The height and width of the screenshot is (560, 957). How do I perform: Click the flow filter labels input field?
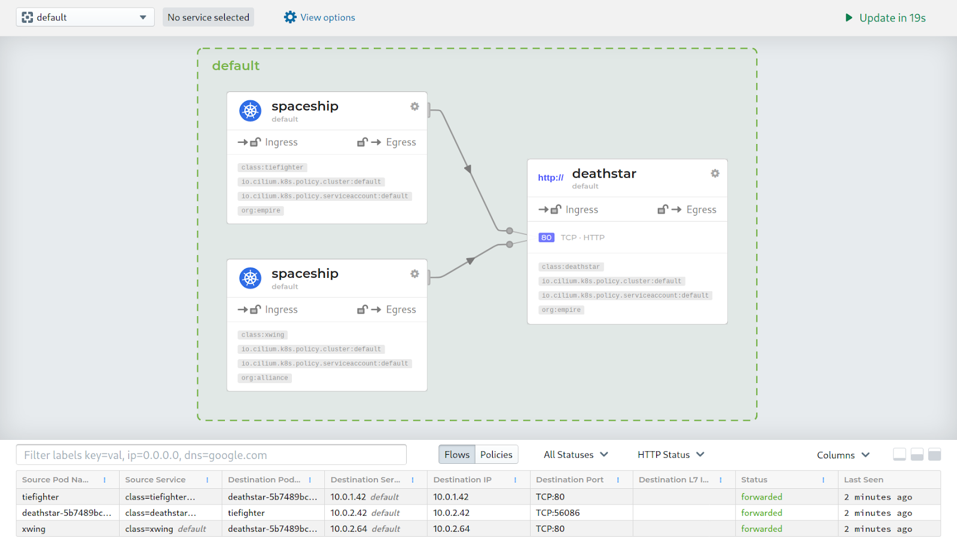(212, 455)
